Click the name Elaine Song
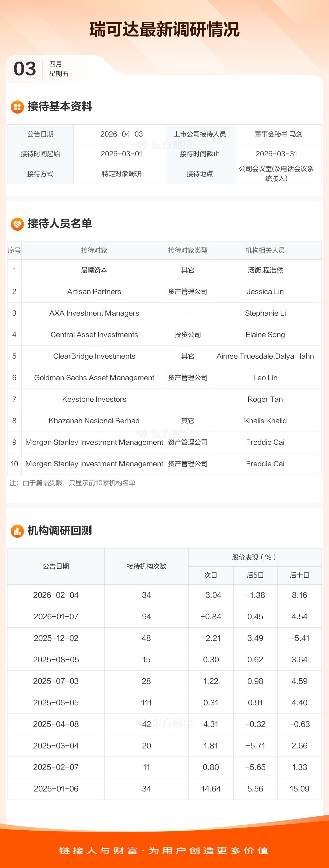 click(265, 335)
